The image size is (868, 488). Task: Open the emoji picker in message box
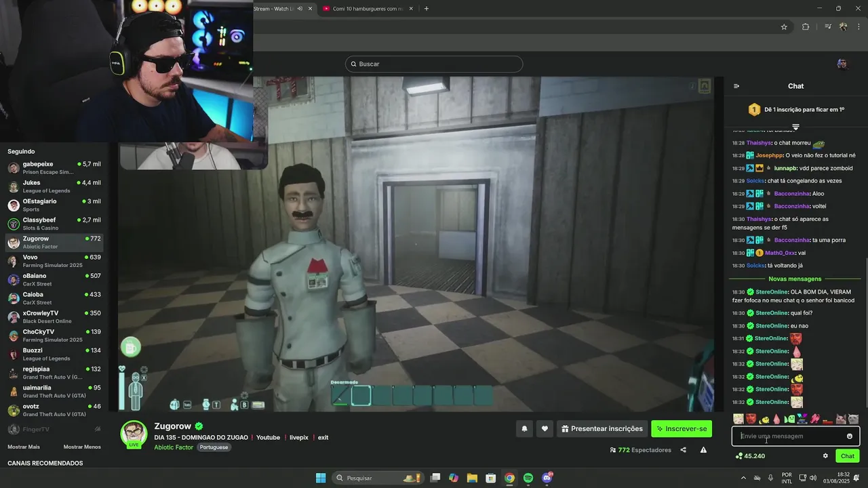[850, 436]
